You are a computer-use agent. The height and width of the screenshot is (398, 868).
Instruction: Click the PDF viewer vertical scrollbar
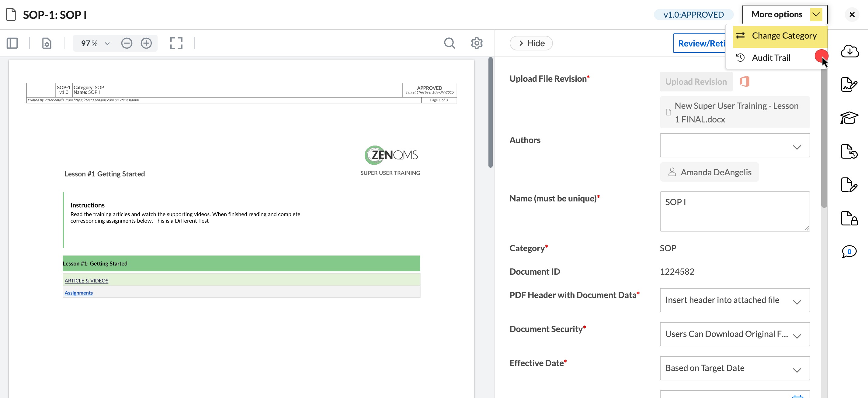(x=490, y=112)
